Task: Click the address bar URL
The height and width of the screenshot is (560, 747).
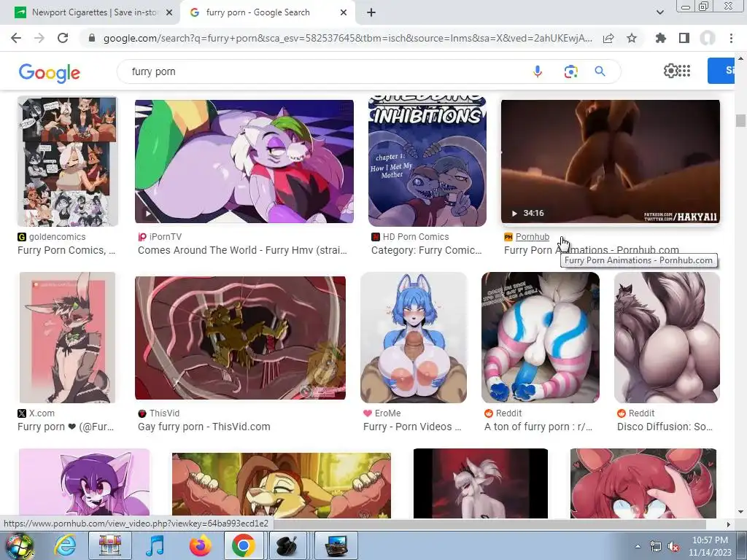Action: (348, 38)
